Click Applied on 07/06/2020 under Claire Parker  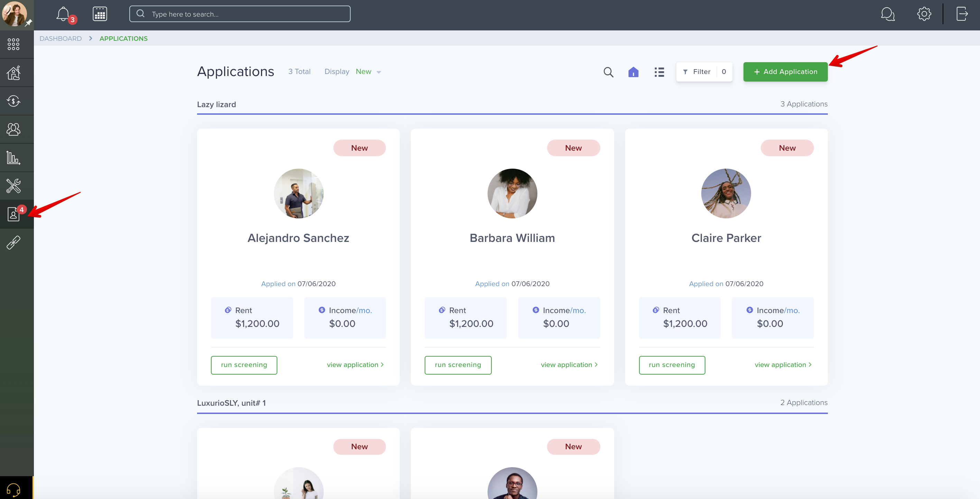coord(726,283)
